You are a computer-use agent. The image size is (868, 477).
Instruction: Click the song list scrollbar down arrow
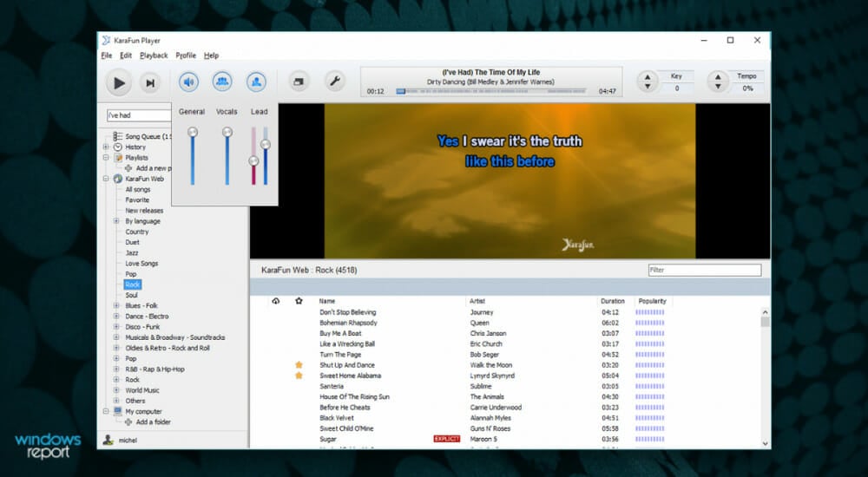pos(765,443)
